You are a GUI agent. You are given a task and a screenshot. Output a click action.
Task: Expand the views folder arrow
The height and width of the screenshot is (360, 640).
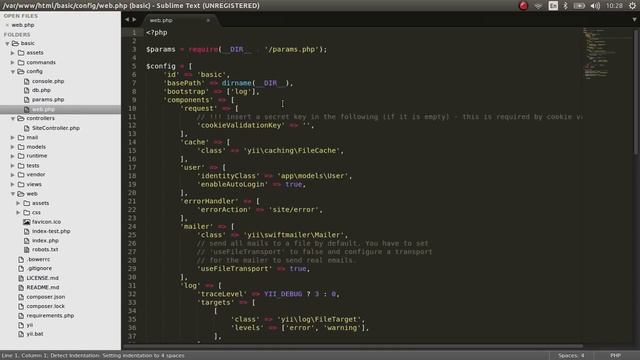coord(13,184)
